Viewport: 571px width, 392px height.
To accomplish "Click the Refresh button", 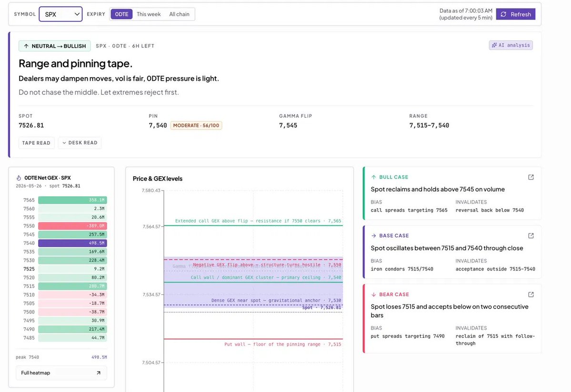I will pos(516,14).
